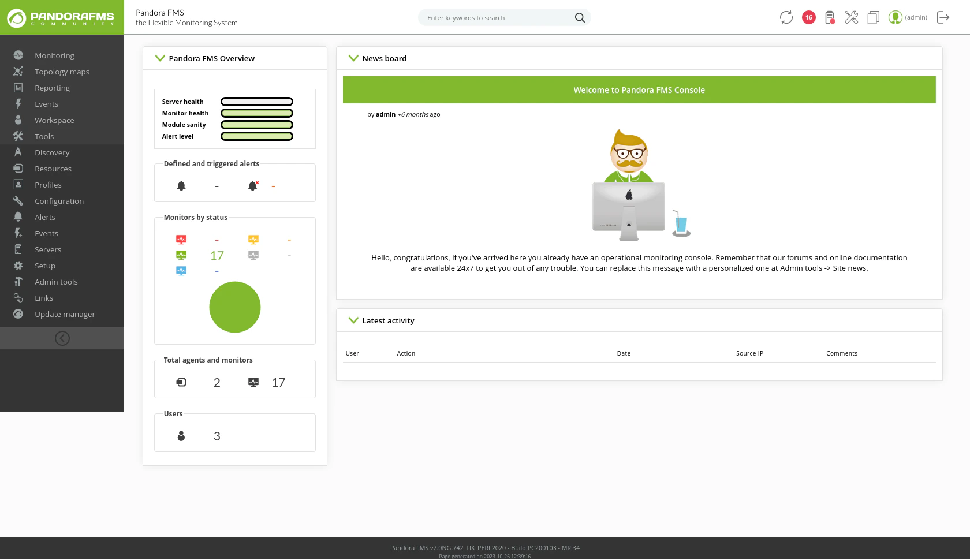Screen dimensions: 970x560
Task: Click the (admin) user link
Action: click(916, 17)
